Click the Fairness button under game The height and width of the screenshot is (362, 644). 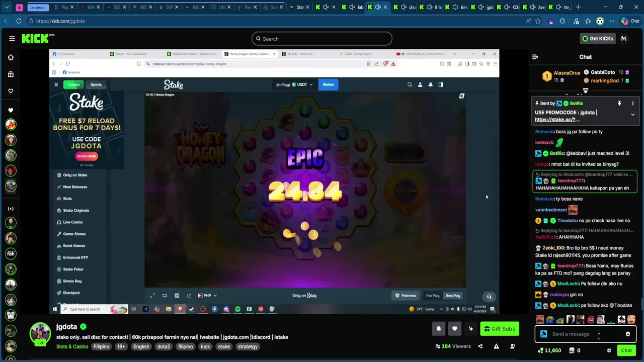(406, 296)
